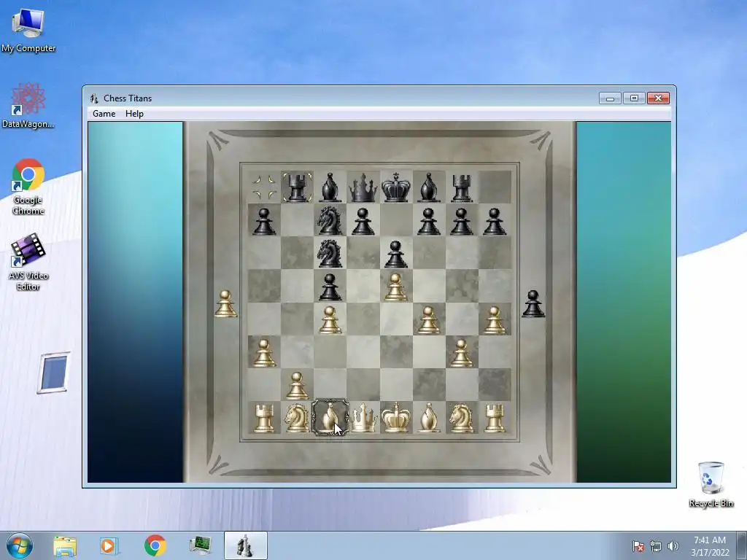Open My Computer desktop icon
Image resolution: width=747 pixels, height=560 pixels.
coord(28,29)
